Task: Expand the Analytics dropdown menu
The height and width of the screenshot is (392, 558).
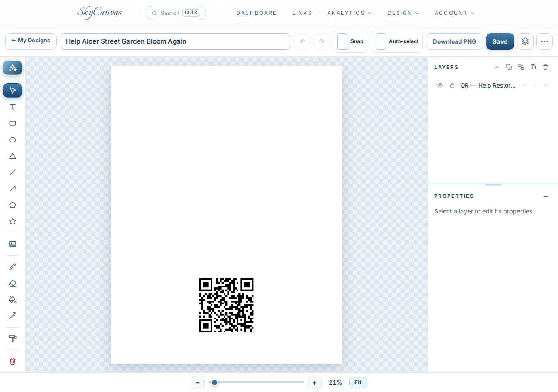Action: [350, 13]
